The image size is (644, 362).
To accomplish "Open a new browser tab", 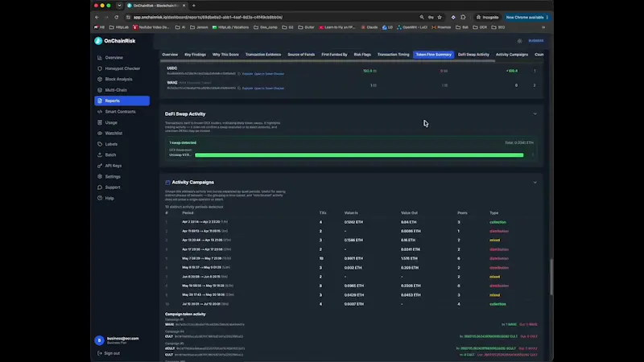I will (194, 6).
